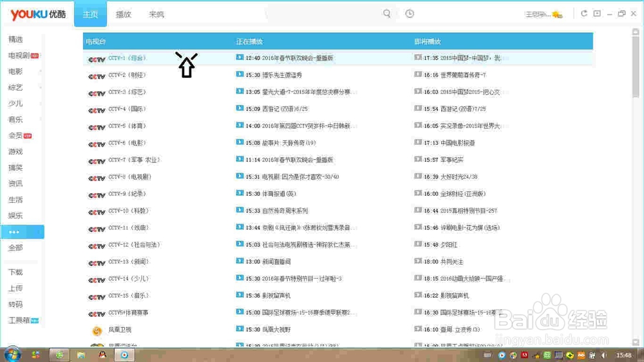The width and height of the screenshot is (644, 362).
Task: Switch to the 主页 tab
Action: tap(90, 14)
